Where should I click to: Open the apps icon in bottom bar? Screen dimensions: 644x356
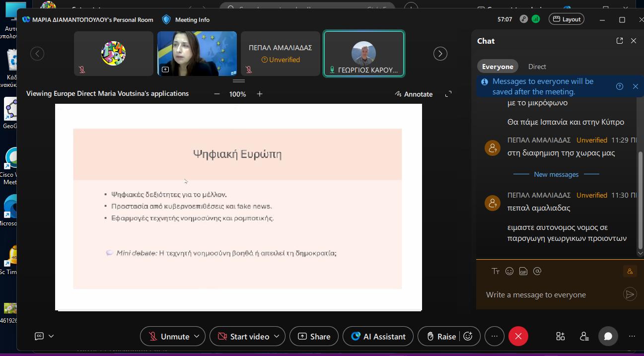(x=561, y=336)
